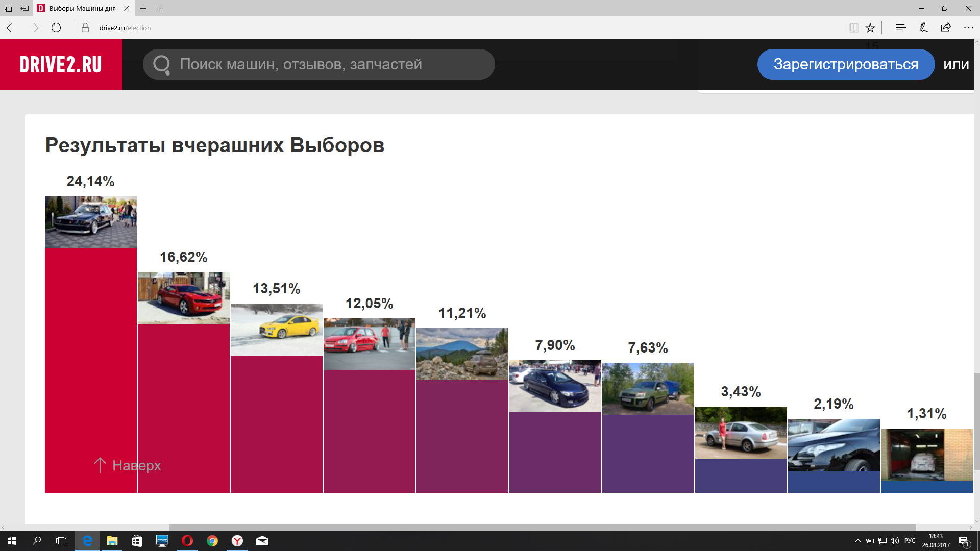Open the Hub icon in Edge
This screenshot has width=980, height=551.
point(901,28)
